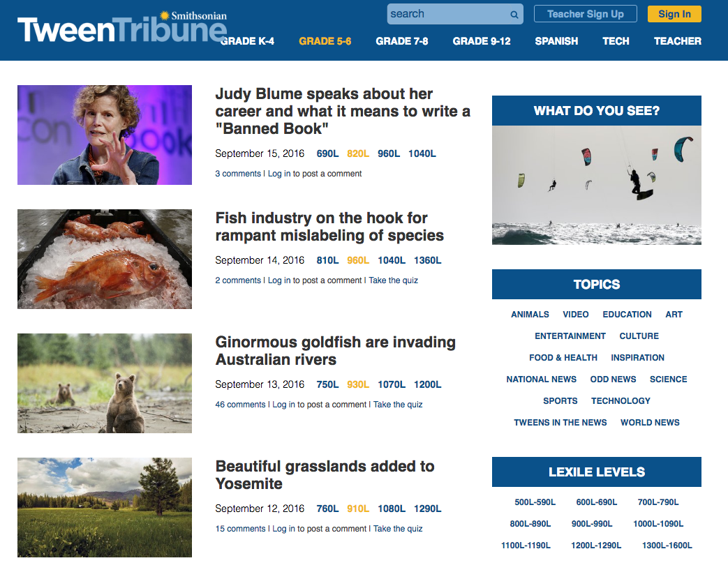
Task: Open the red fish on ice photo
Action: (x=105, y=259)
